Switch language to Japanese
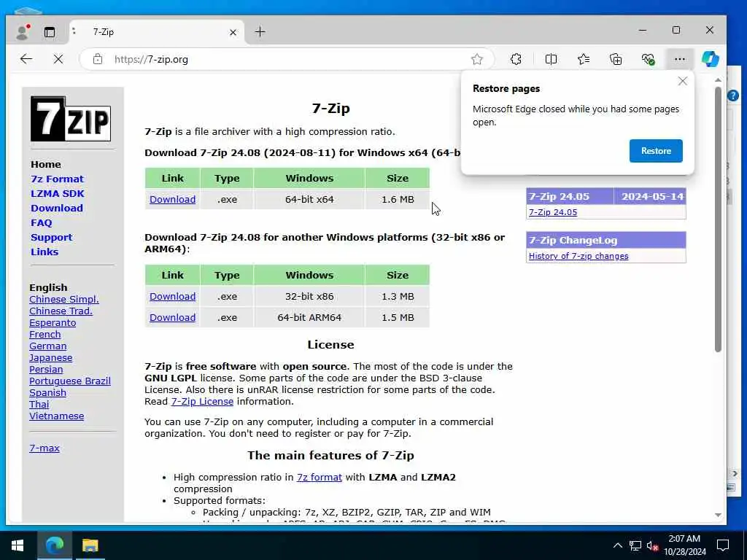The width and height of the screenshot is (747, 560). 50,357
